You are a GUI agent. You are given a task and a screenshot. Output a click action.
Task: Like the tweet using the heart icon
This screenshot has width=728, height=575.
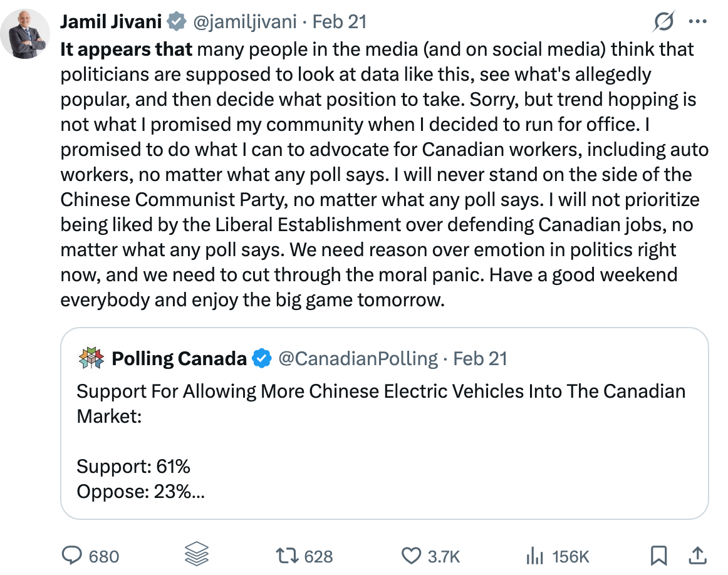(x=412, y=555)
